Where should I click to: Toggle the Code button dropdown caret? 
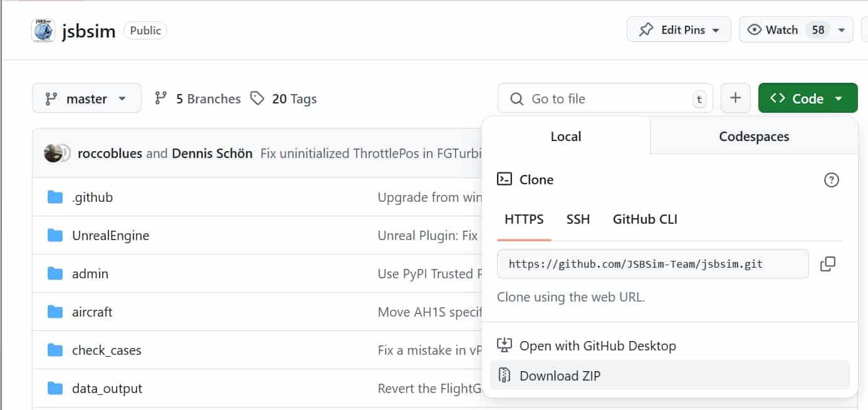pos(839,99)
